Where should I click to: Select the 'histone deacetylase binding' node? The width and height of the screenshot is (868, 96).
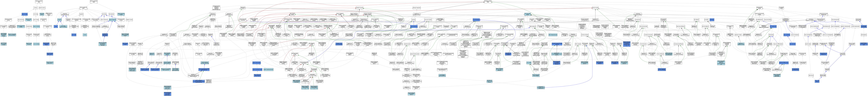(21, 26)
